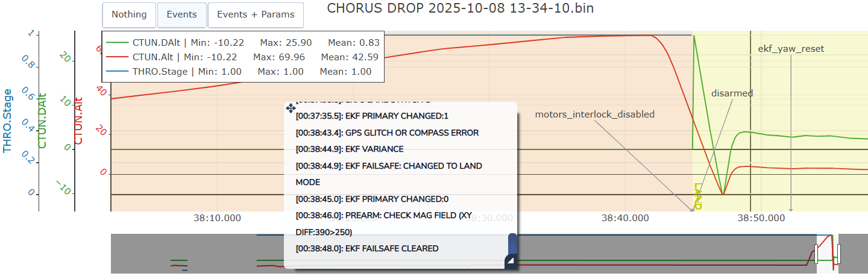The image size is (868, 279).
Task: Click the motors_interlock_disabled annotation label
Action: click(x=594, y=114)
